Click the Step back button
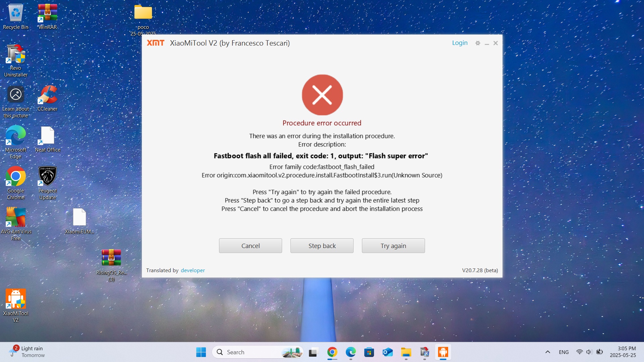Screen dimensions: 644x362 322,246
